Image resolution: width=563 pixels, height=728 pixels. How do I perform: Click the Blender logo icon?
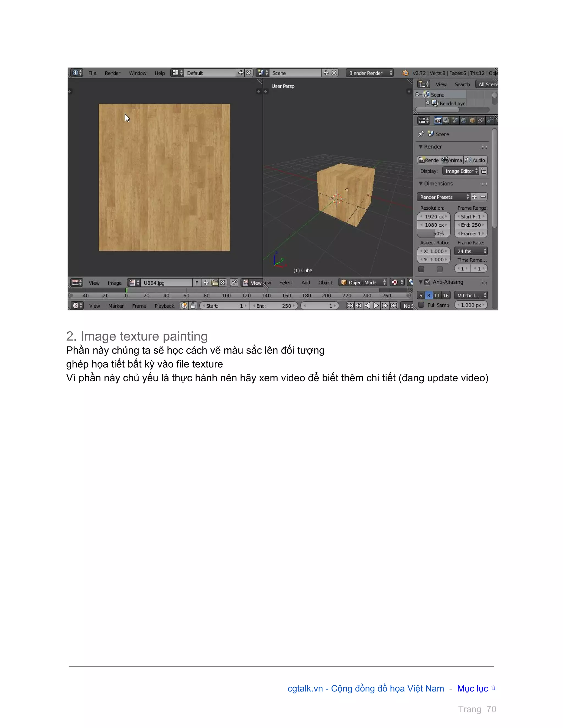(405, 73)
